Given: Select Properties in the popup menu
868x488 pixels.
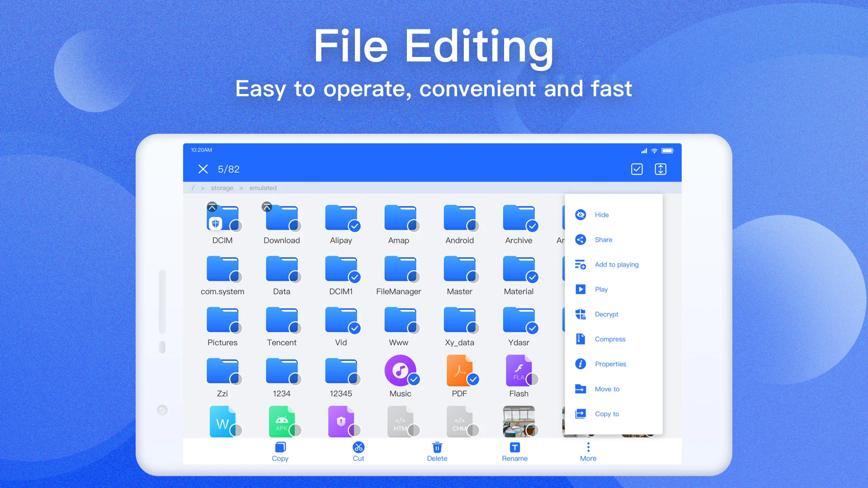Looking at the screenshot, I should (x=610, y=364).
